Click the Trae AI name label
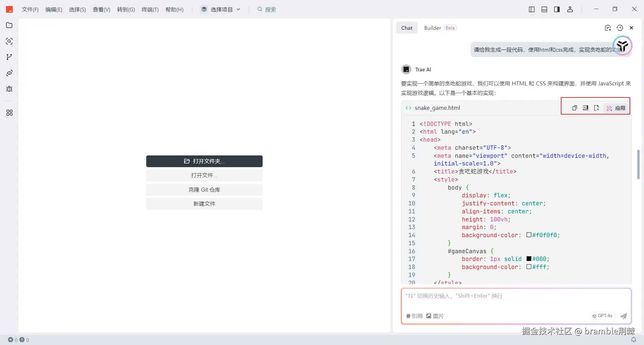Viewport: 644px width, 345px height. pos(423,69)
